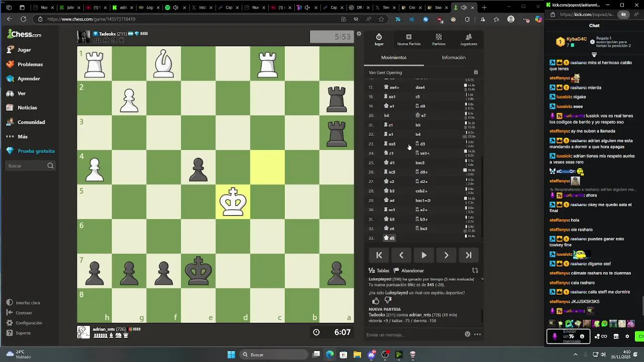Viewport: 644px width, 362px height.
Task: Open browser extensions puzzle icon
Action: pos(467,19)
